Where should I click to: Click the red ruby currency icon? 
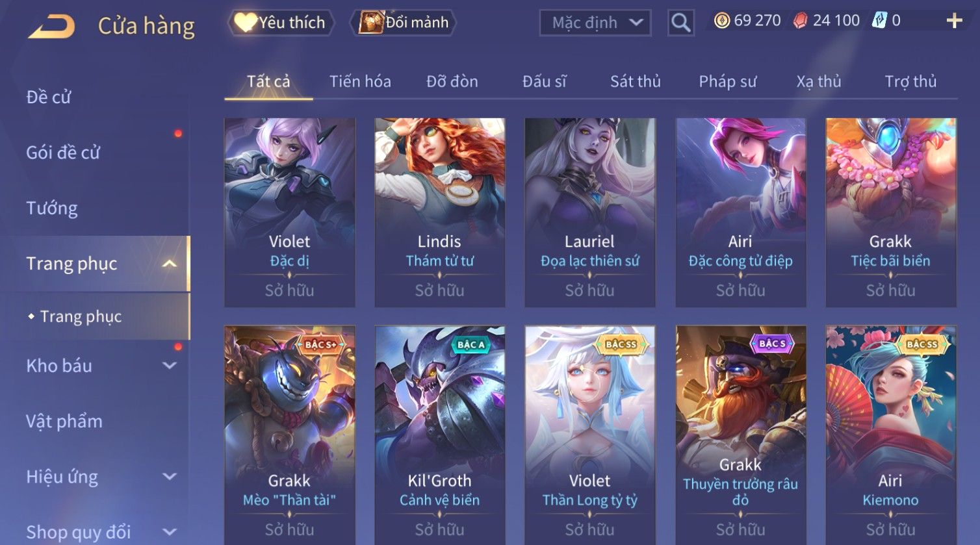point(801,21)
